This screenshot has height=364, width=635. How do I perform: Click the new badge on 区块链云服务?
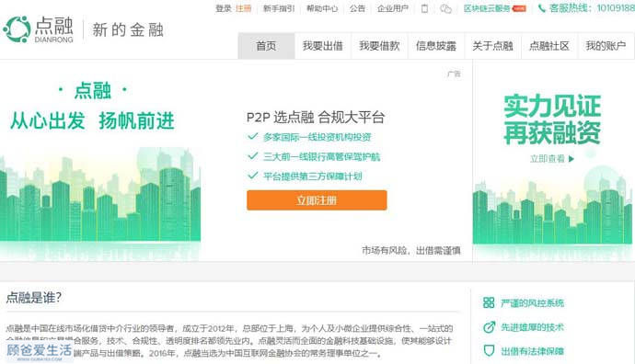(x=519, y=8)
